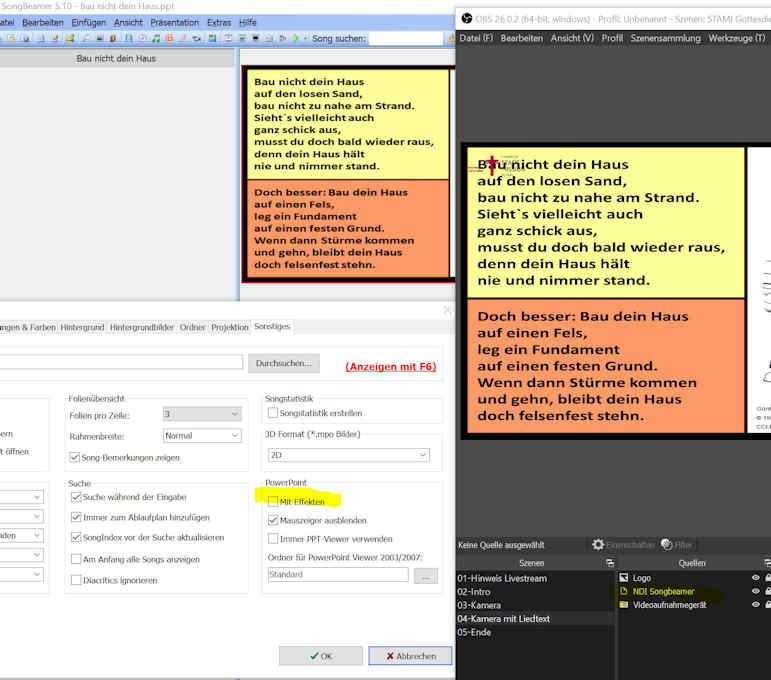Image resolution: width=771 pixels, height=680 pixels.
Task: Click the OBS logo in the title bar
Action: (x=467, y=19)
